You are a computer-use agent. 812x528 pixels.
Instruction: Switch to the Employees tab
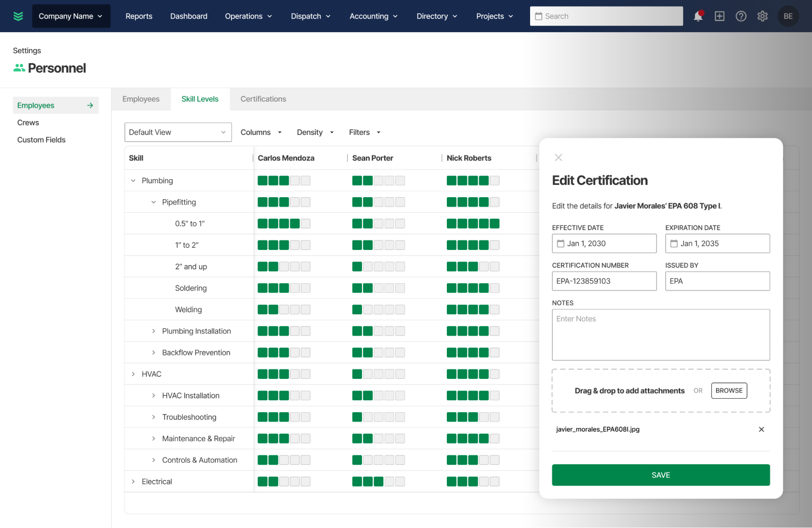[x=141, y=99]
